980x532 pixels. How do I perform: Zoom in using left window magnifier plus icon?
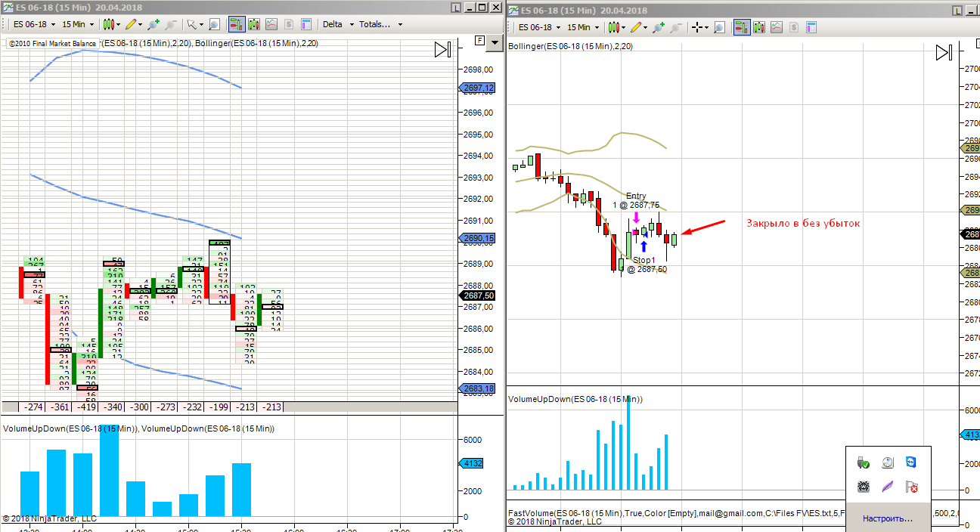point(154,24)
